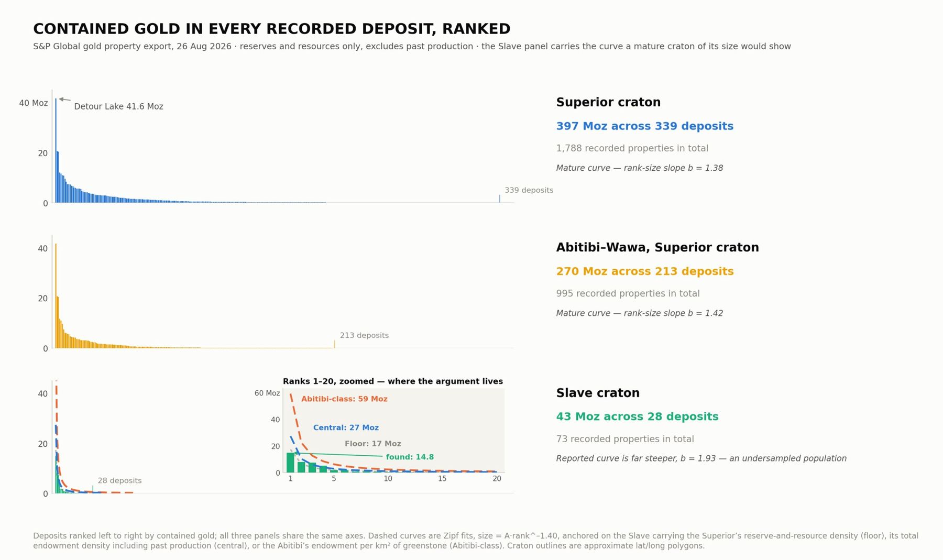Viewport: 943px width, 560px height.
Task: Click the "Slave craton" heading
Action: pyautogui.click(x=598, y=393)
